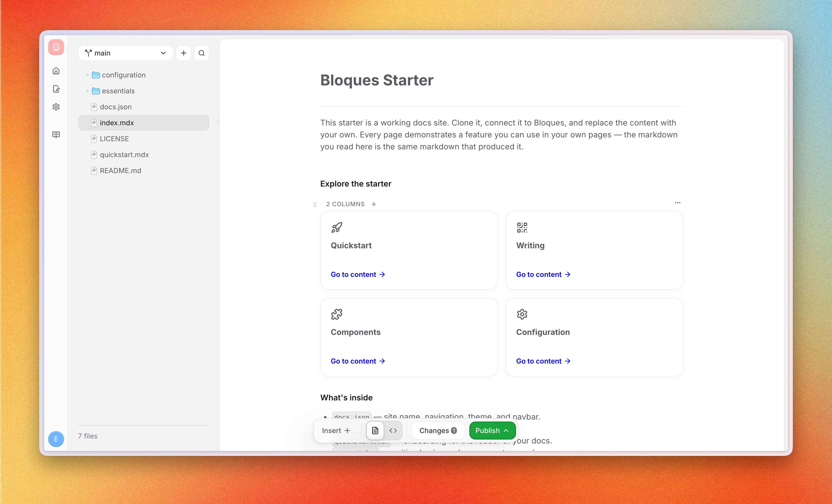The width and height of the screenshot is (832, 504).
Task: Follow Go to content in Components card
Action: pos(358,361)
